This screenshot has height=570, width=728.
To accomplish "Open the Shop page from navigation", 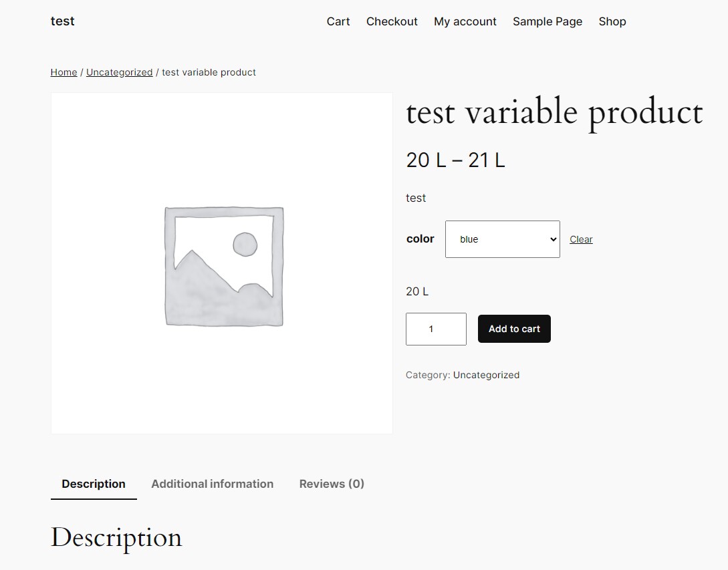I will (x=612, y=21).
